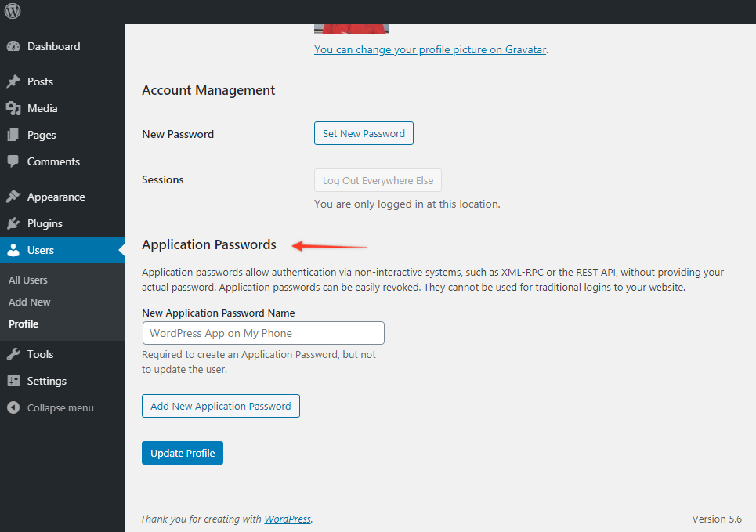Click Log Out Everywhere Else button
Image resolution: width=756 pixels, height=532 pixels.
(x=378, y=180)
